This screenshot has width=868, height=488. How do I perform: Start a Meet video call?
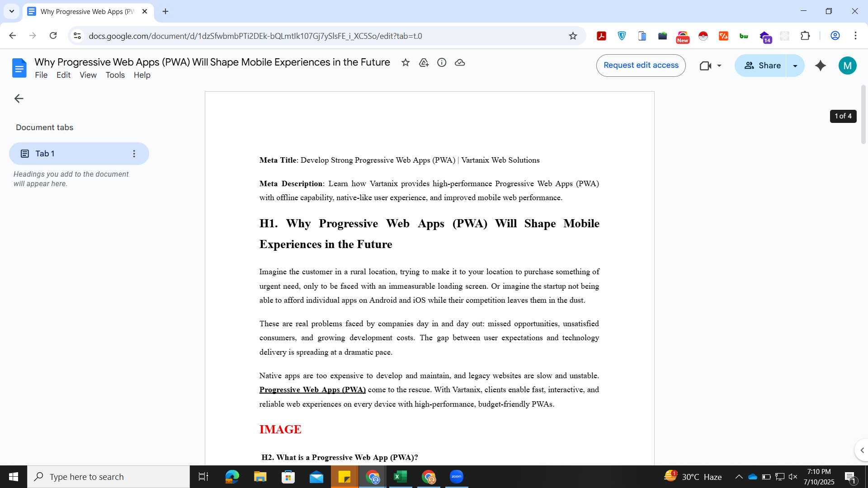pos(705,66)
